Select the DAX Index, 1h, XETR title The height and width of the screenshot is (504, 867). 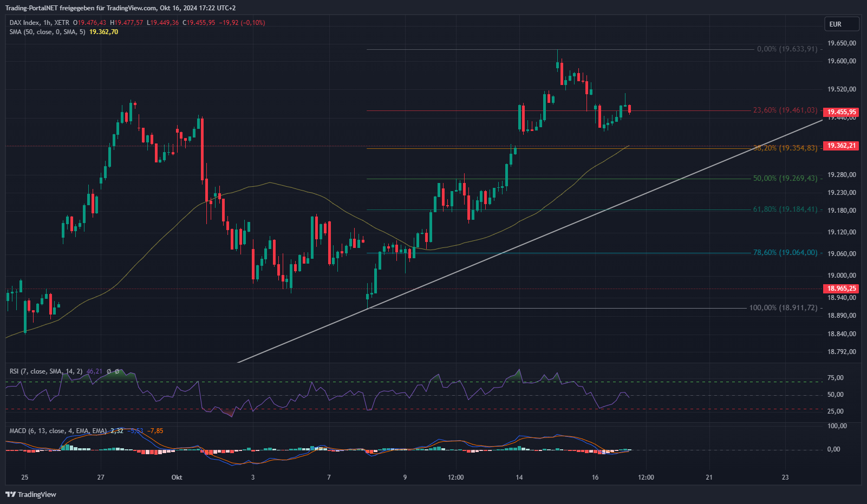(x=40, y=23)
